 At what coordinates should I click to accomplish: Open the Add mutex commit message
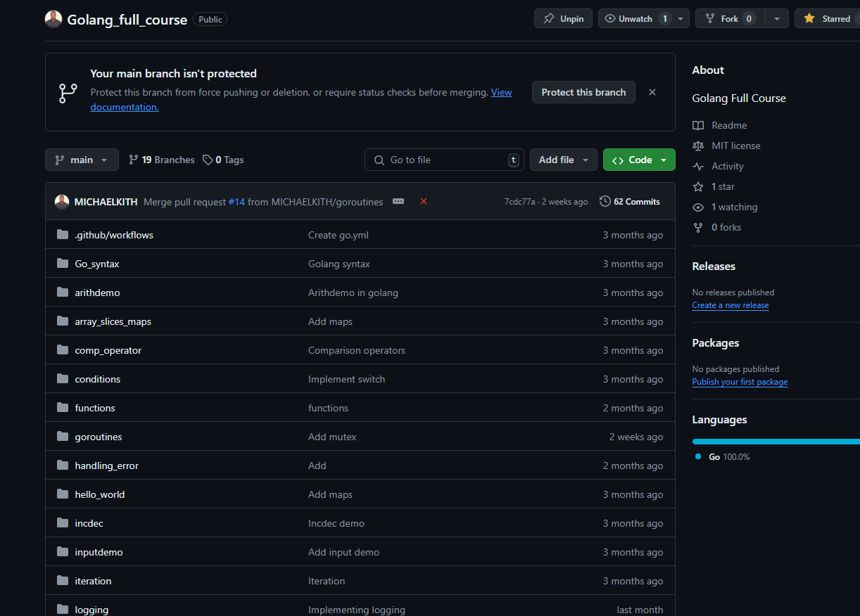tap(332, 437)
